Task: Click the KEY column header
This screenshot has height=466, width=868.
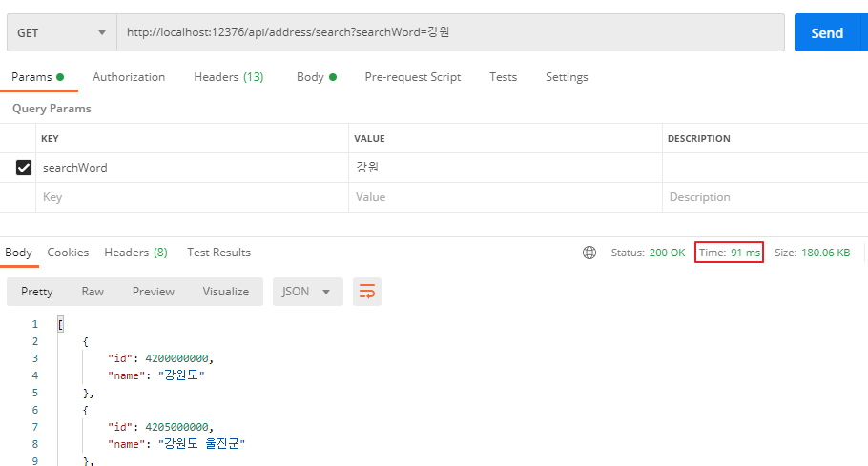Action: [50, 139]
